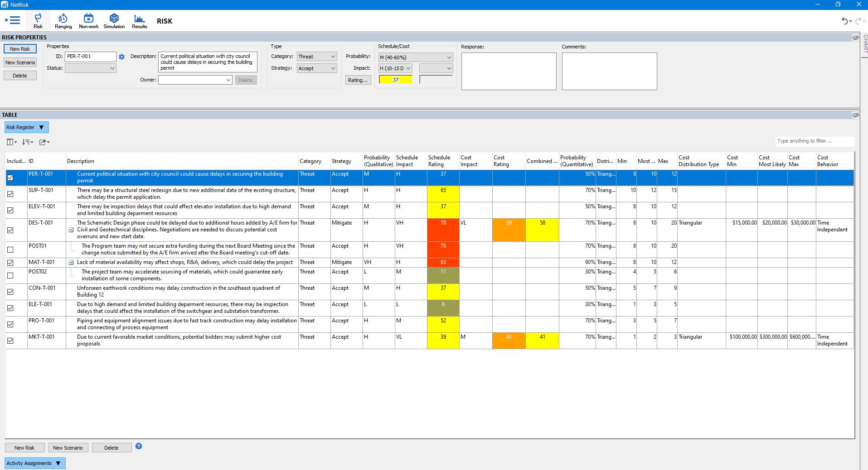
Task: Click New Scenario button in Risk Properties
Action: pyautogui.click(x=20, y=62)
